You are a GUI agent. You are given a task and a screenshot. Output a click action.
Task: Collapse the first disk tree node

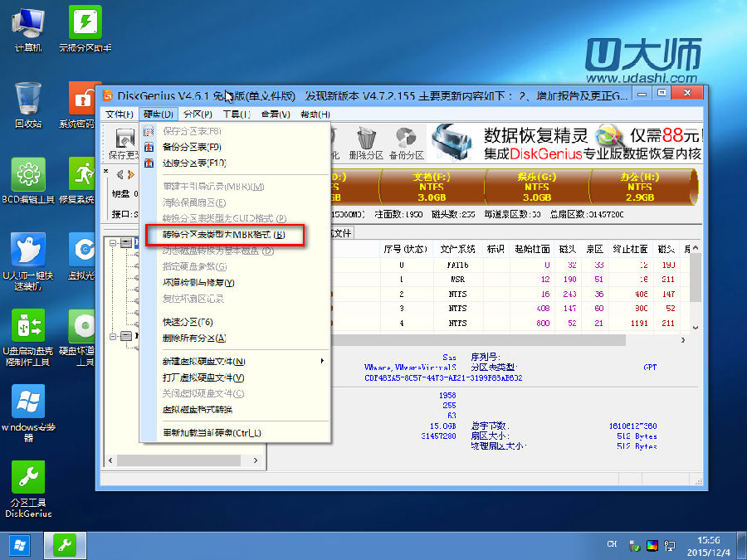coord(113,243)
